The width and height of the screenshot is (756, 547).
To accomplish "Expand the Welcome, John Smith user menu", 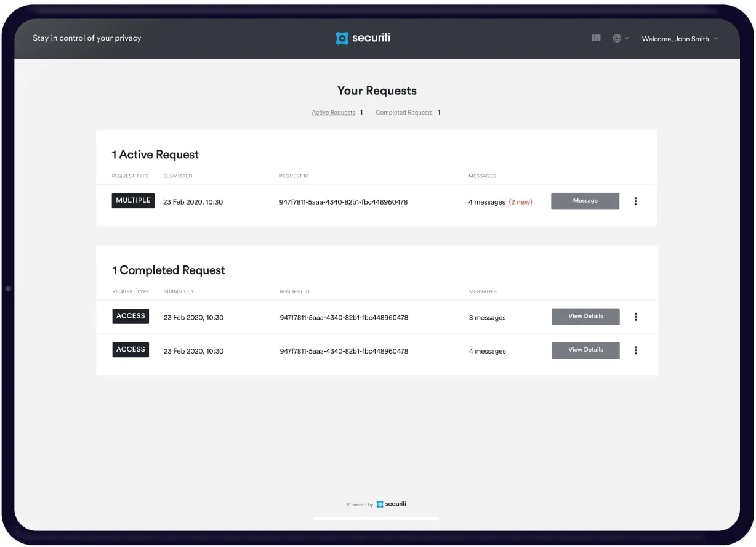I will tap(679, 39).
